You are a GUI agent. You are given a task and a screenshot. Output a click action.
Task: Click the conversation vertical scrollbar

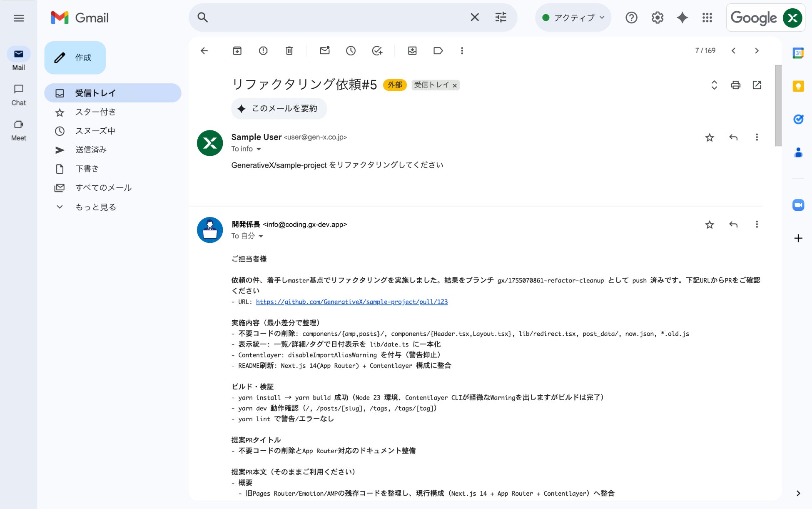[x=778, y=106]
